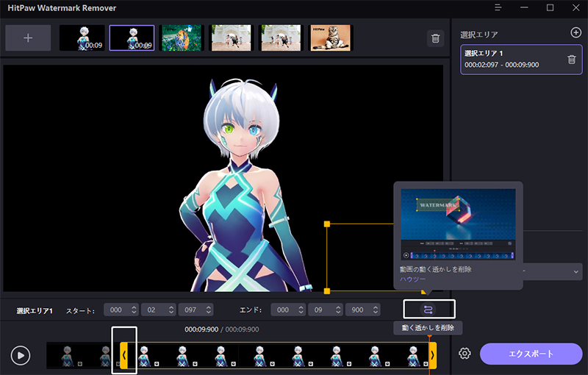Image resolution: width=588 pixels, height=375 pixels.
Task: Click the moving watermark removal icon
Action: click(x=429, y=310)
